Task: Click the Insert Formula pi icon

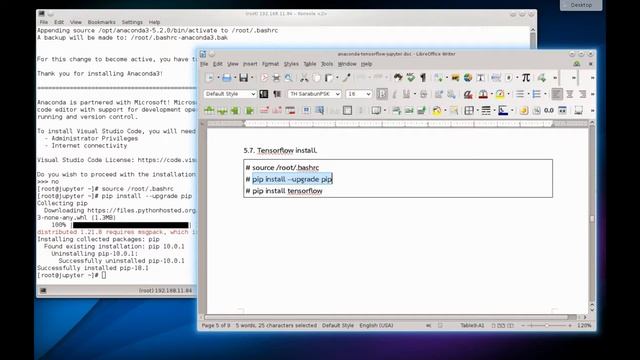Action: click(x=526, y=78)
